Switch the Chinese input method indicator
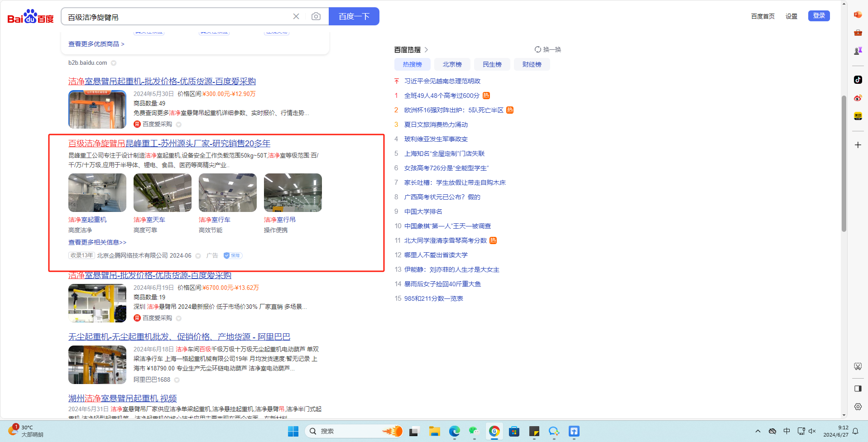The height and width of the screenshot is (442, 868). coord(787,431)
